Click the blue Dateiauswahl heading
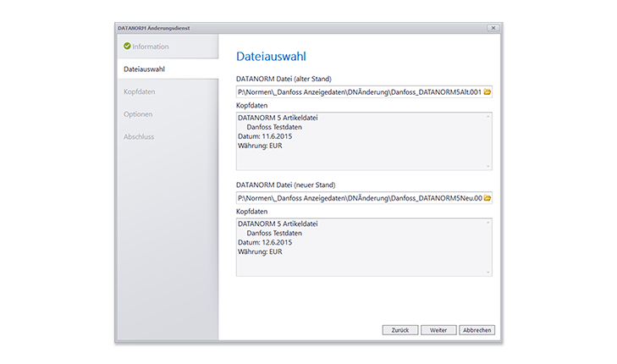This screenshot has height=364, width=617. pos(271,56)
